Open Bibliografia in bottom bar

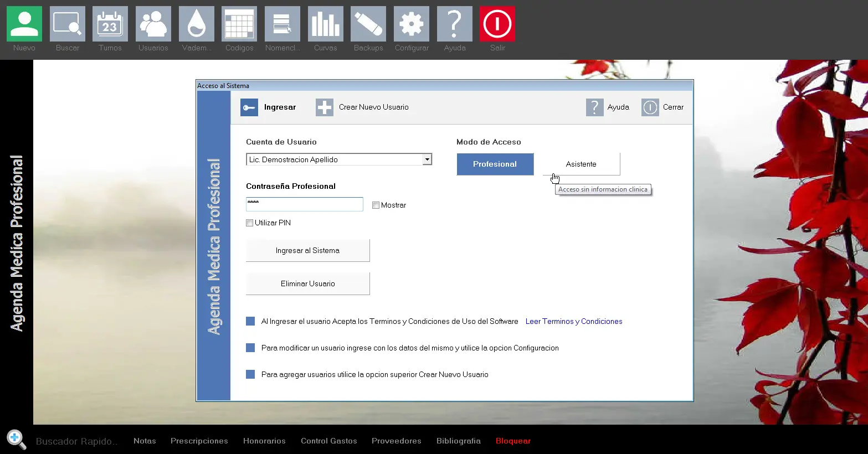[459, 441]
